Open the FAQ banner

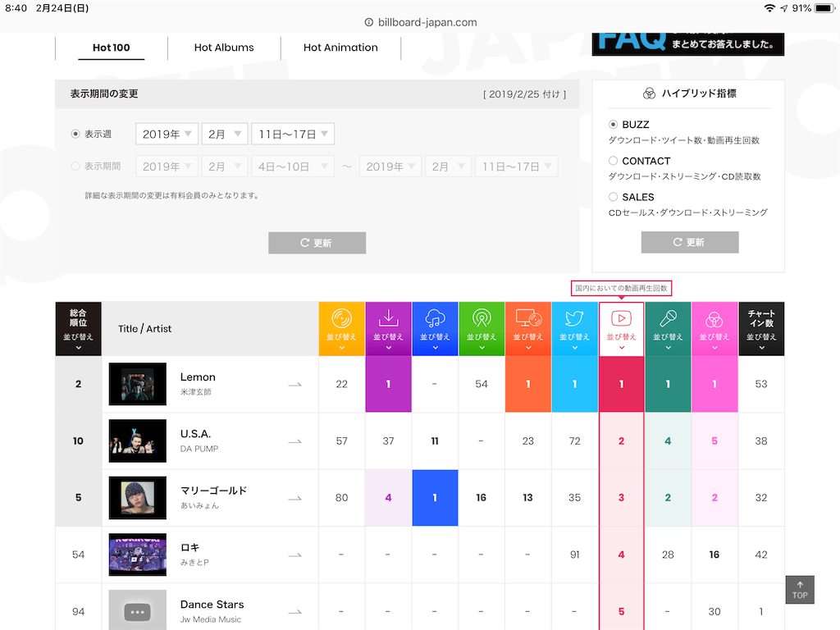[688, 43]
